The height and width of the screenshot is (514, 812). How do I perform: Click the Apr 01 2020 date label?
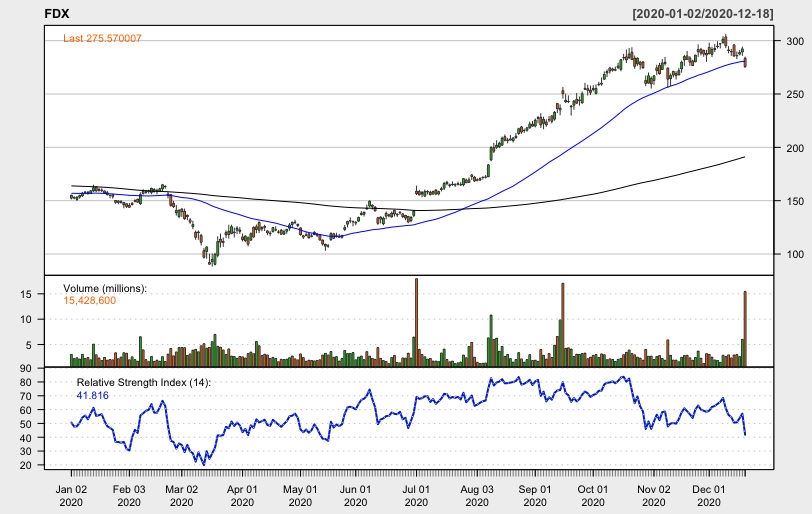(242, 495)
